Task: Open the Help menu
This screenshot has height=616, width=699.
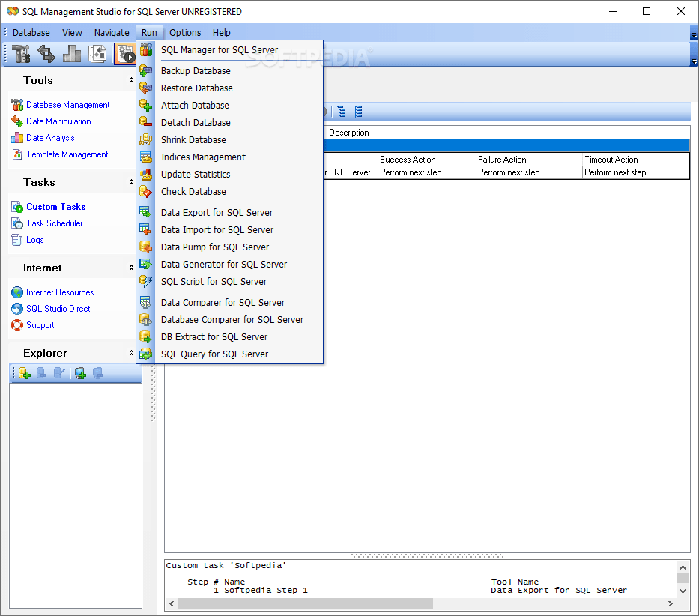Action: coord(221,32)
